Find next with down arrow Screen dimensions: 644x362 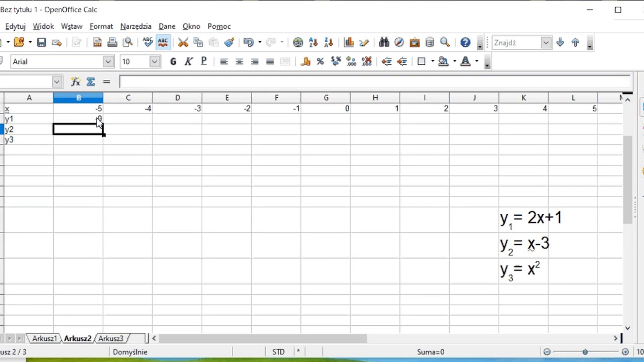pyautogui.click(x=560, y=43)
